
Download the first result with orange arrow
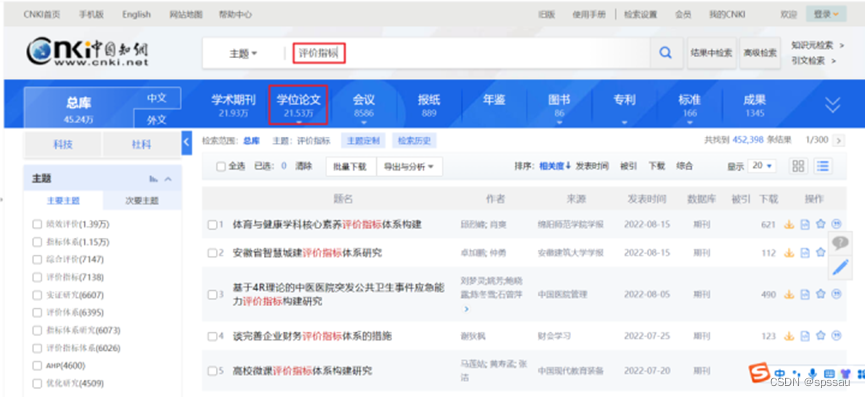(x=789, y=224)
